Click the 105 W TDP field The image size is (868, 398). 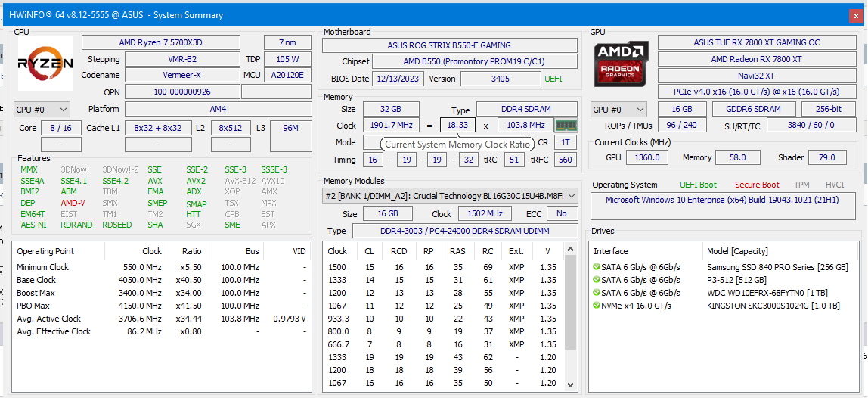point(287,59)
